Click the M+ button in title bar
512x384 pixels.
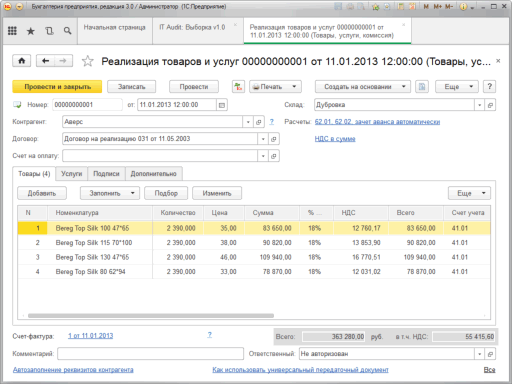click(x=438, y=6)
